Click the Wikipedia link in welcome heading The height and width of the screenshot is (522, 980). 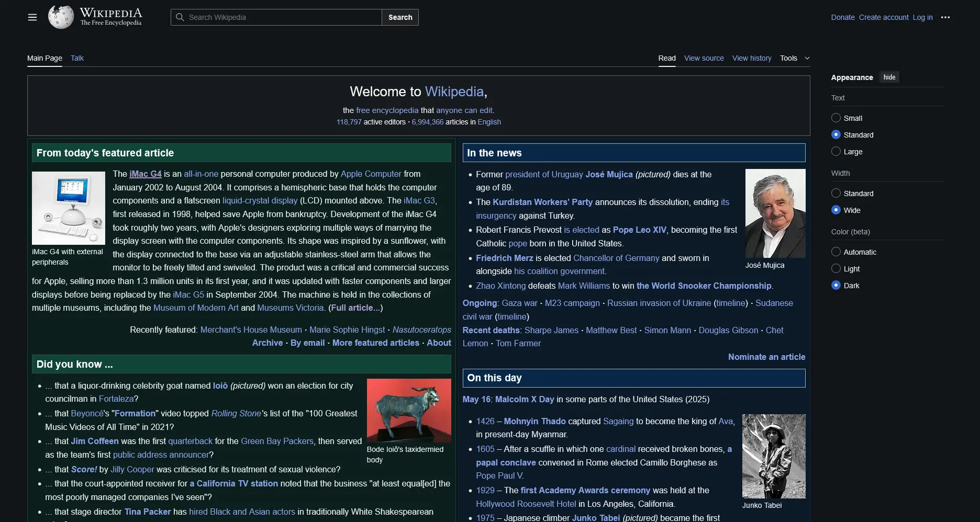[x=454, y=92]
